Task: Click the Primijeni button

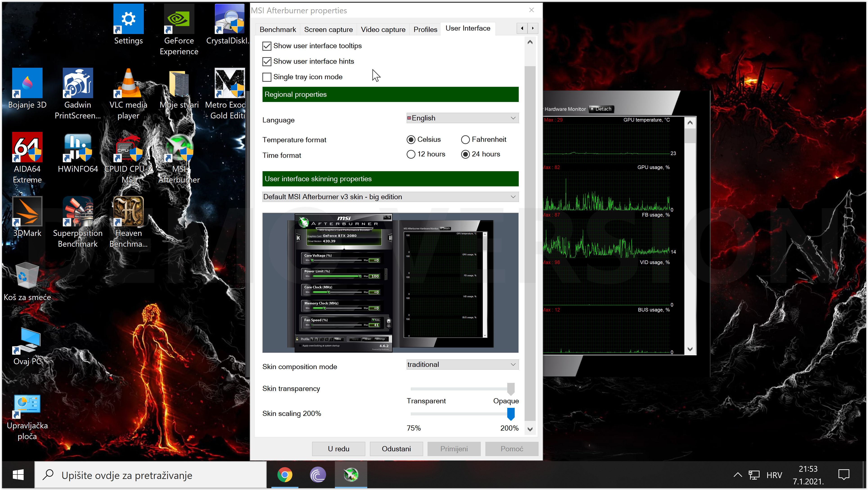Action: [x=454, y=449]
